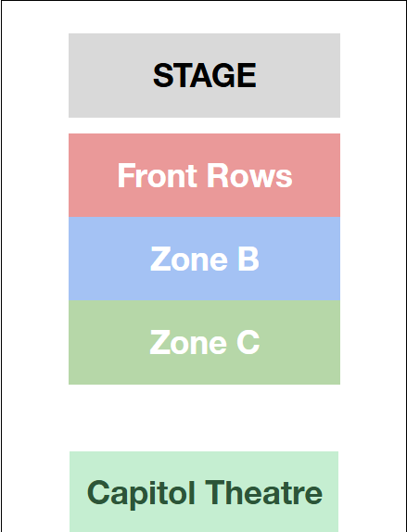Click the 'Capitol Theatre' dark green text
The height and width of the screenshot is (532, 407).
tap(205, 494)
